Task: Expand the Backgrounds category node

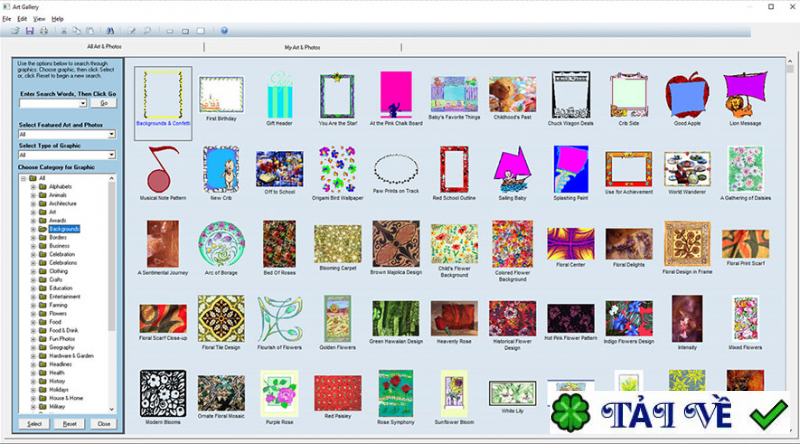Action: tap(33, 229)
